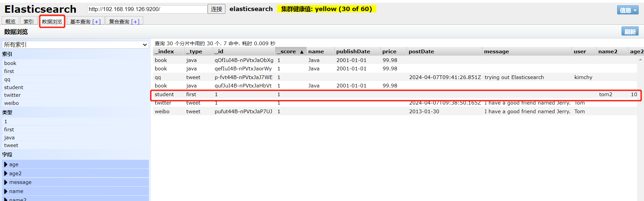This screenshot has height=201, width=644.
Task: Expand the message field triangle
Action: pyautogui.click(x=6, y=182)
